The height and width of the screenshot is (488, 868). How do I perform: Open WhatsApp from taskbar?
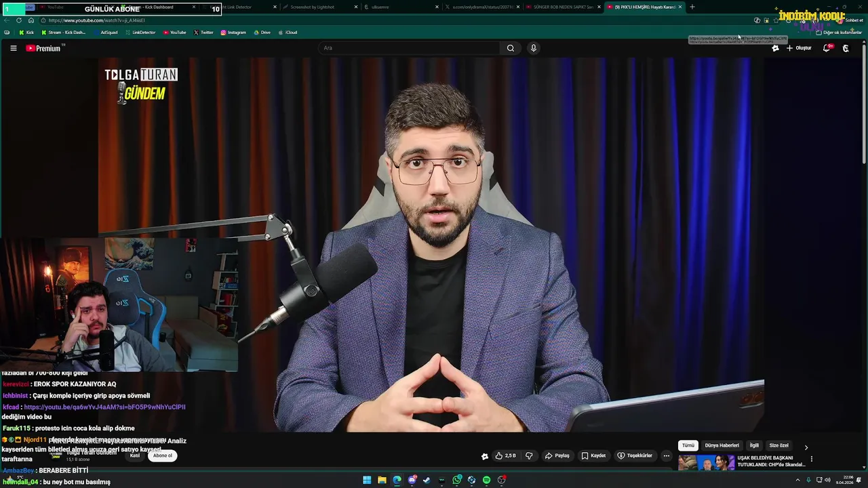coord(457,480)
